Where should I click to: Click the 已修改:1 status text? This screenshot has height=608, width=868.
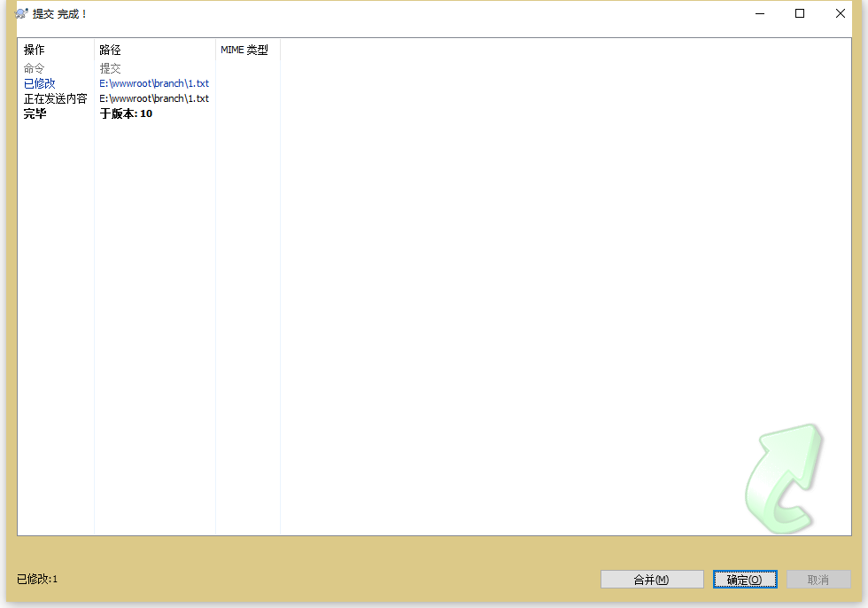point(37,580)
